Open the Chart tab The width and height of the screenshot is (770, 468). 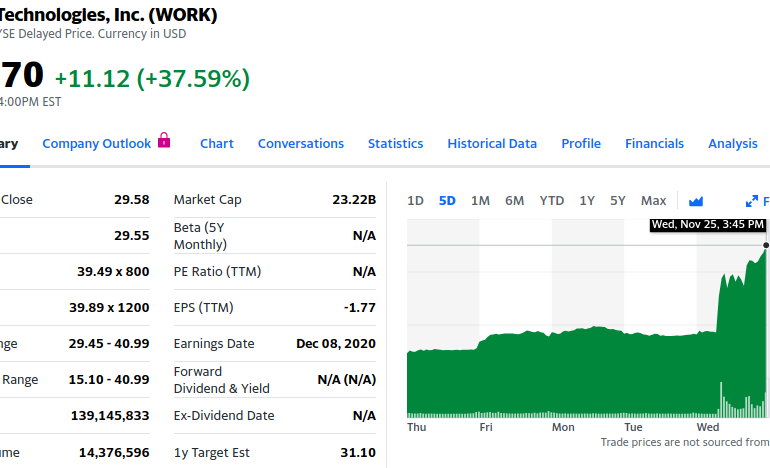217,143
